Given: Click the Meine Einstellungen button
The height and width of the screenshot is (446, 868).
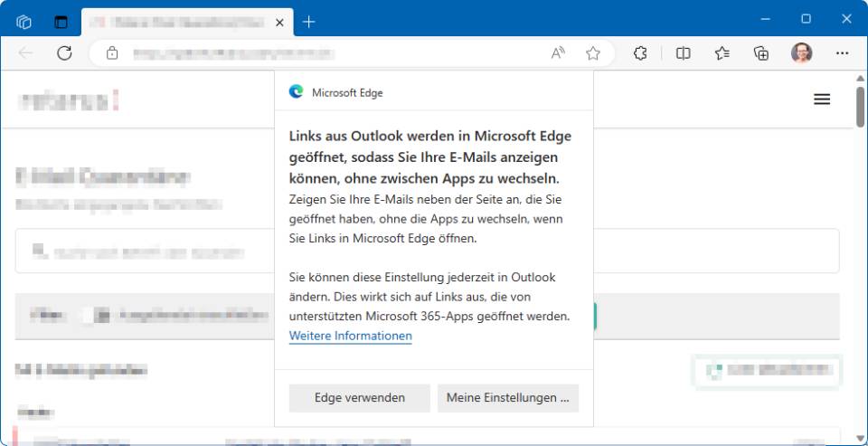Looking at the screenshot, I should click(507, 398).
